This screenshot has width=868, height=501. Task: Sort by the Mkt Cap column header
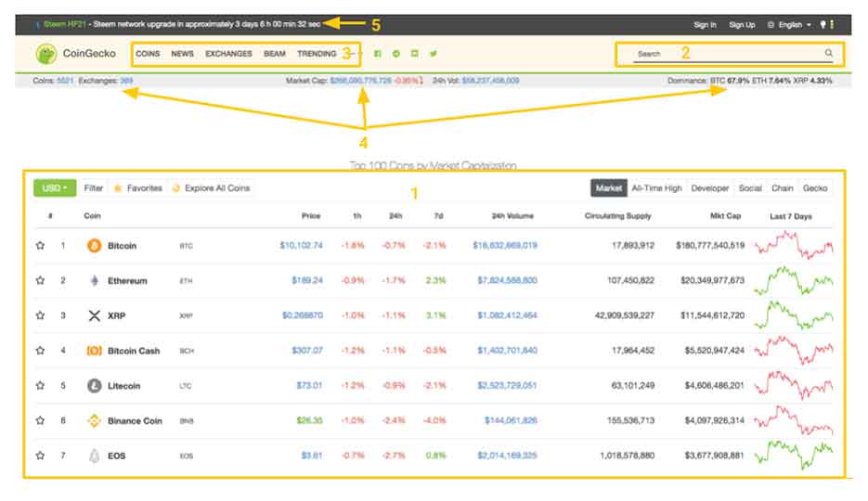tap(725, 216)
